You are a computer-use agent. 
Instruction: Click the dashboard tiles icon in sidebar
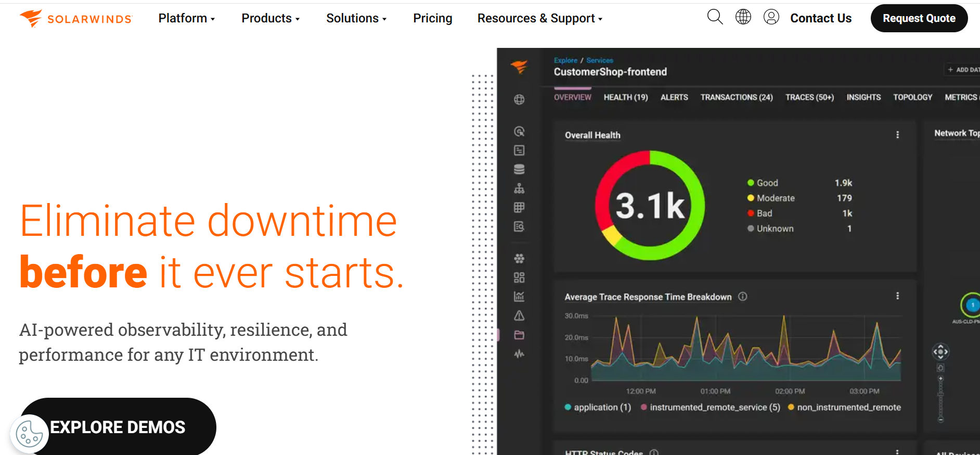point(519,277)
